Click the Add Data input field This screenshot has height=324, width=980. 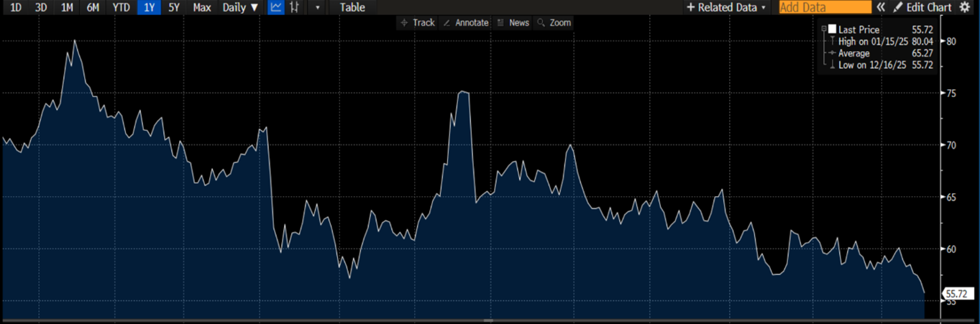click(824, 7)
